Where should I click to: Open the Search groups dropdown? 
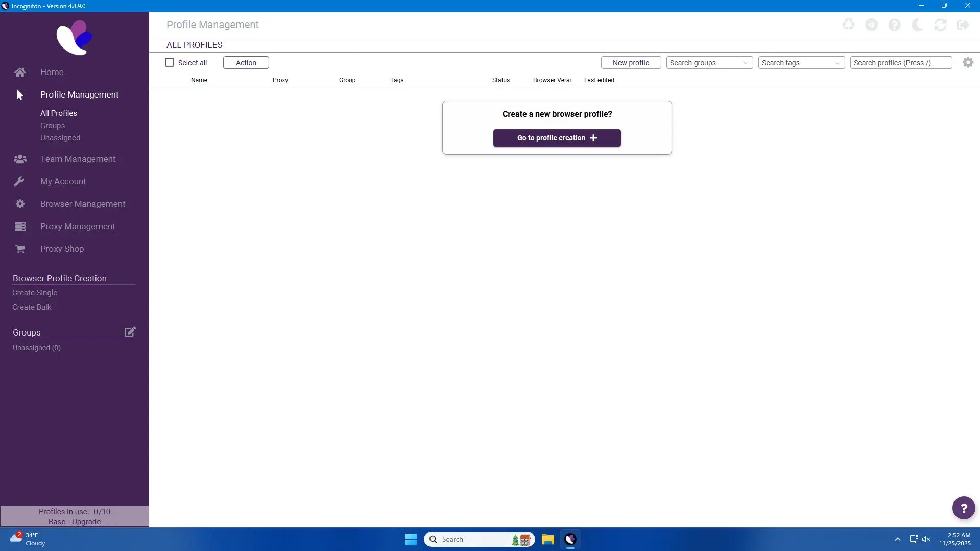click(709, 62)
